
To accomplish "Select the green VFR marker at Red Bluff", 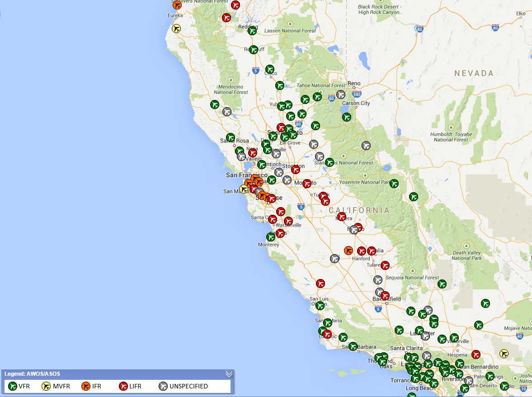I will (254, 49).
